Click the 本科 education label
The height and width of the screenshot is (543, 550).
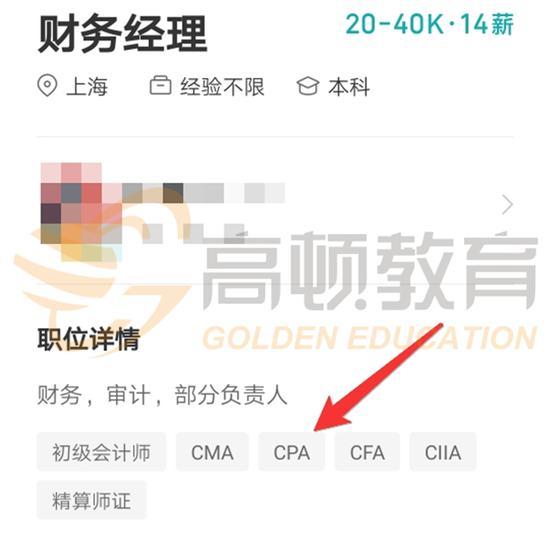[x=349, y=86]
